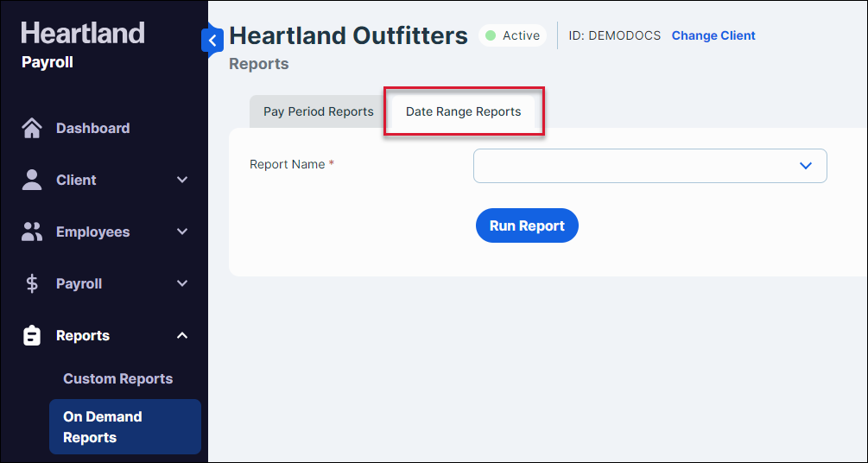Click the Client person icon

pyautogui.click(x=32, y=180)
